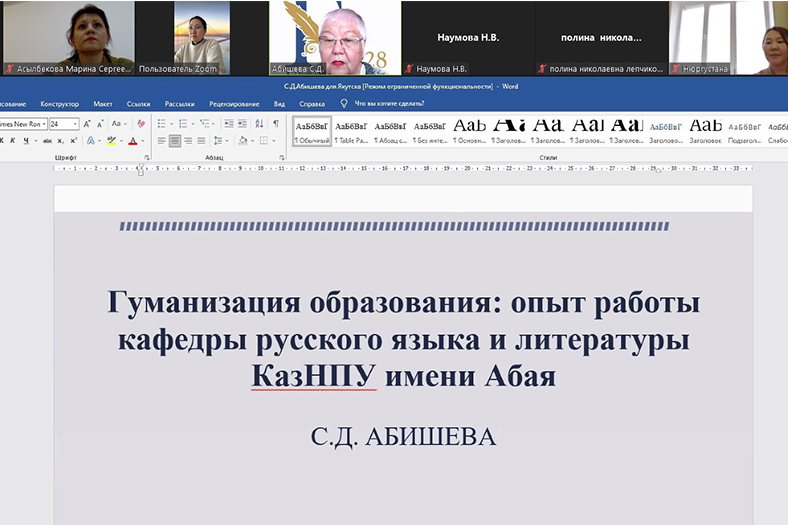Open the Рецензирование ribbon tab

click(x=234, y=103)
